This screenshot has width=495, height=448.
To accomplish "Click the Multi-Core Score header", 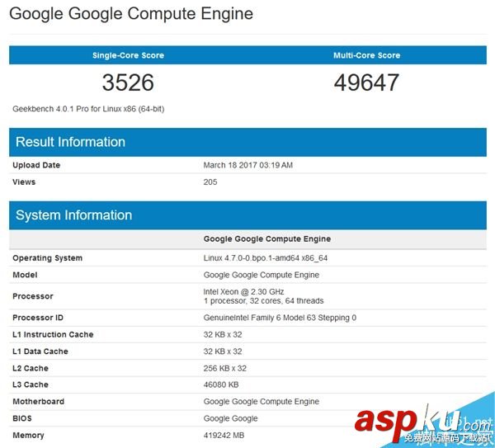I will click(366, 55).
